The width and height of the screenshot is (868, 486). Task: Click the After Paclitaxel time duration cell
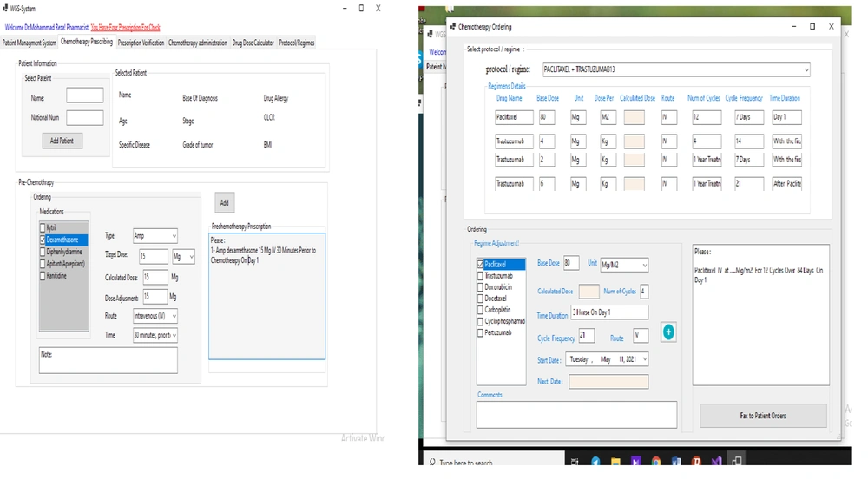(786, 184)
